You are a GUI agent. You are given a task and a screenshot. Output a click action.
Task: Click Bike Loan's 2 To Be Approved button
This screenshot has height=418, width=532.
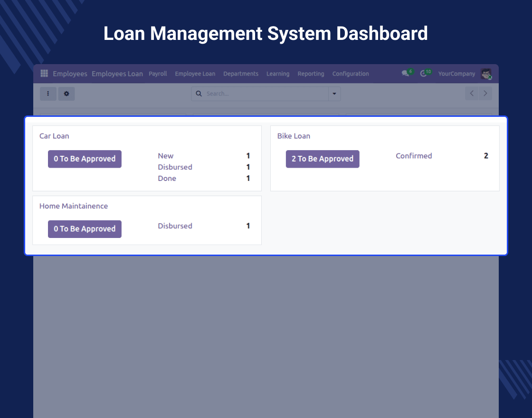coord(323,159)
